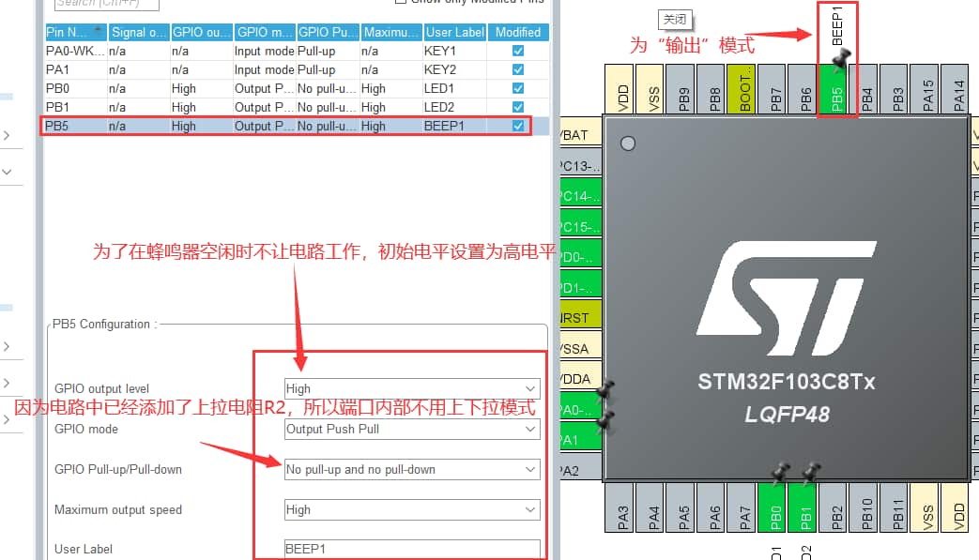The width and height of the screenshot is (979, 560).
Task: Select the PB0 pin on chip bottom
Action: coord(775,512)
